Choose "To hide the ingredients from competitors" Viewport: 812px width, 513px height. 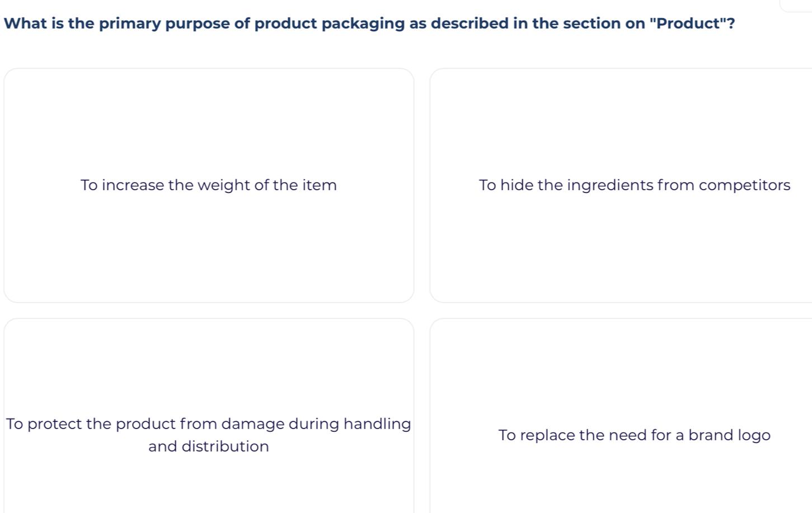click(x=634, y=185)
